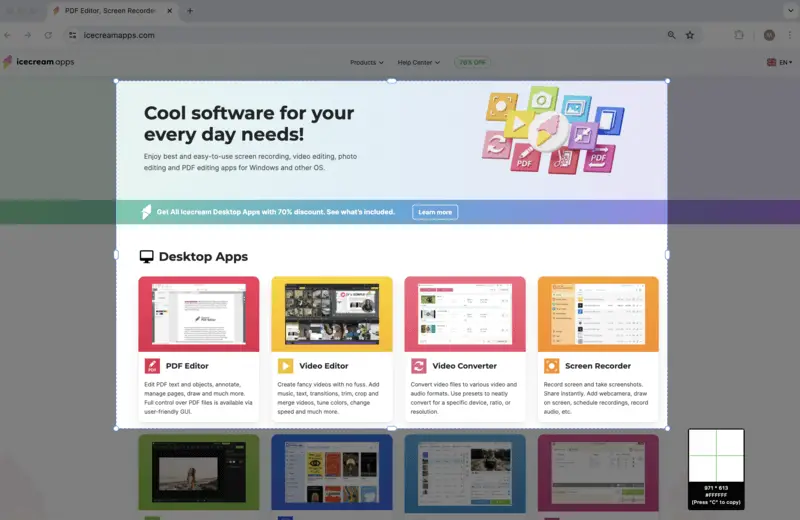This screenshot has height=520, width=800.
Task: Click the app icons cluster hero illustration
Action: point(553,130)
